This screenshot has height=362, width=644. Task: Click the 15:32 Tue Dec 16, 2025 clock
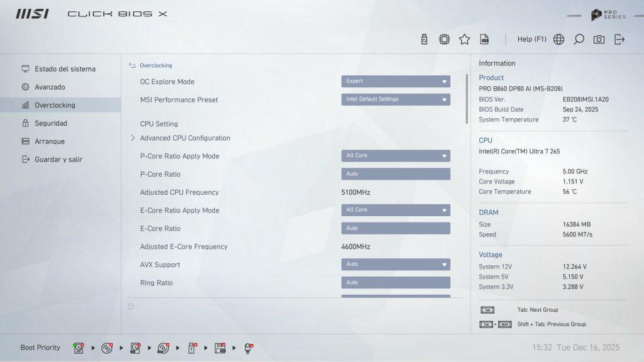click(576, 348)
